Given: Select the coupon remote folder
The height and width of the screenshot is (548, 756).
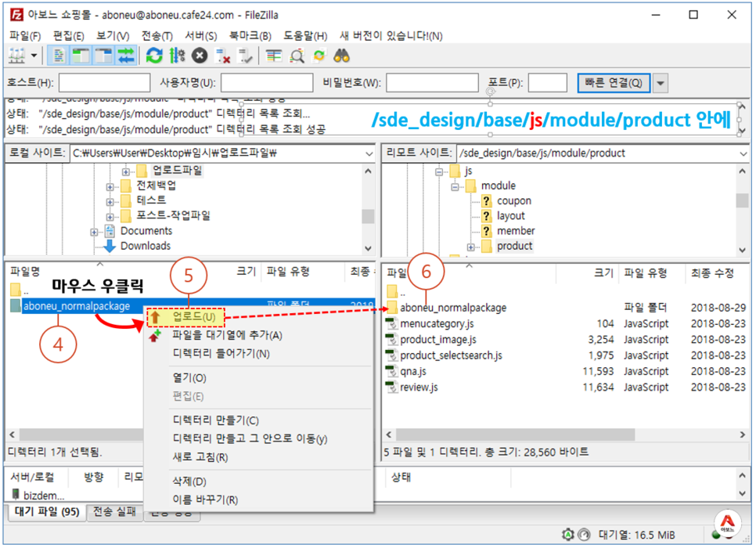Looking at the screenshot, I should point(514,200).
